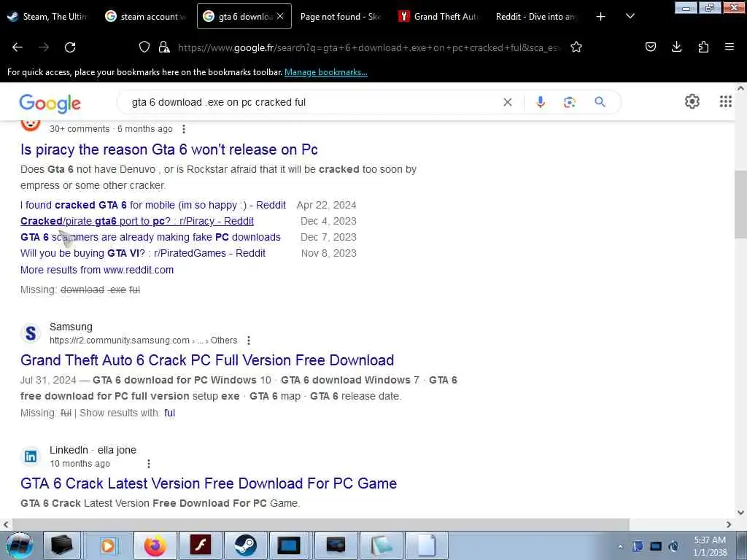Image resolution: width=747 pixels, height=560 pixels.
Task: Go back to the previous page
Action: tap(18, 47)
